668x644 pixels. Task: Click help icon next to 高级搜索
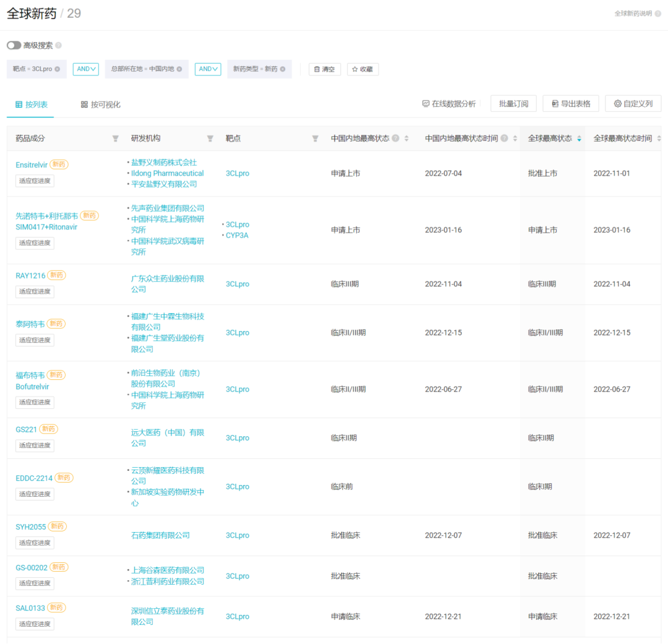tap(58, 45)
